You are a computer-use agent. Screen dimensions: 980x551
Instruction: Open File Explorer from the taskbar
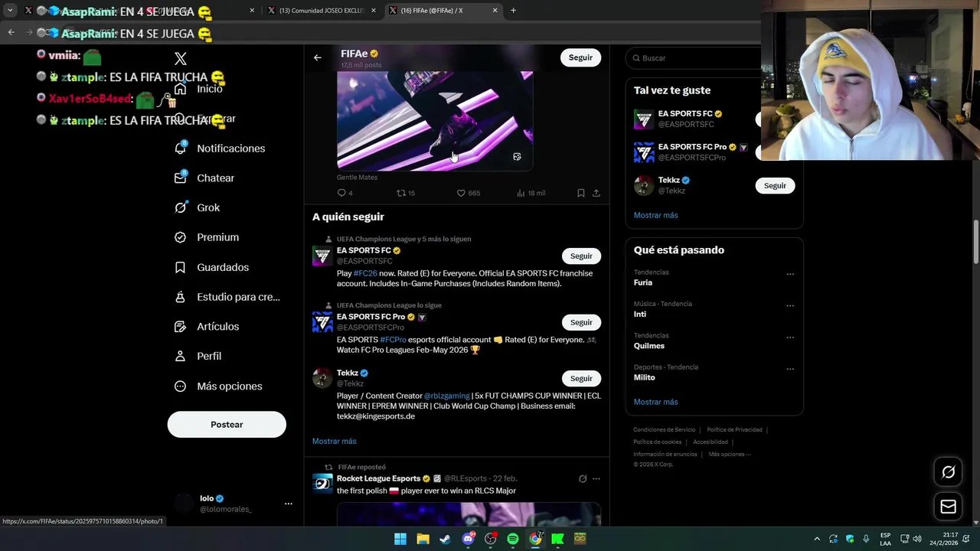pos(423,539)
